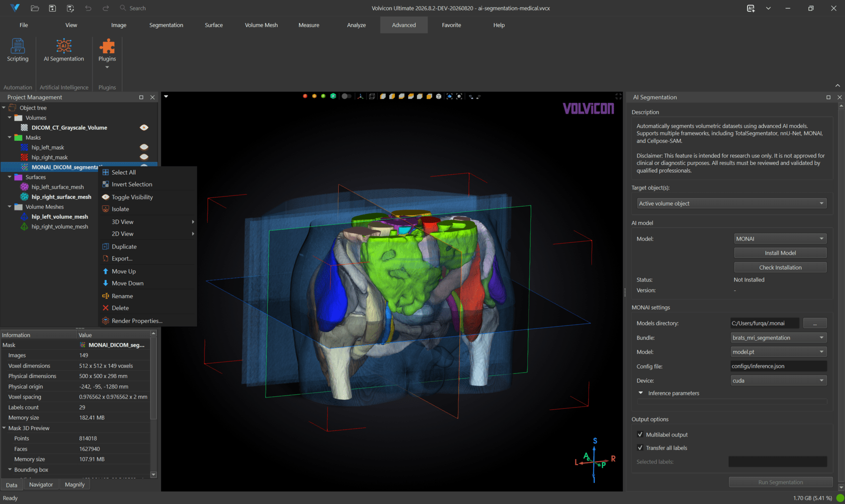
Task: Collapse the Masks tree folder
Action: pyautogui.click(x=9, y=137)
